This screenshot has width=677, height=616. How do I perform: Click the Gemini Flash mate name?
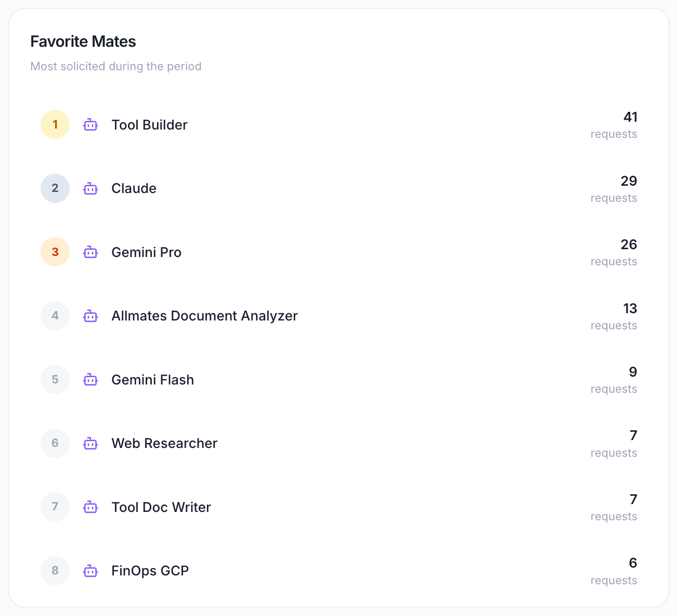[152, 380]
